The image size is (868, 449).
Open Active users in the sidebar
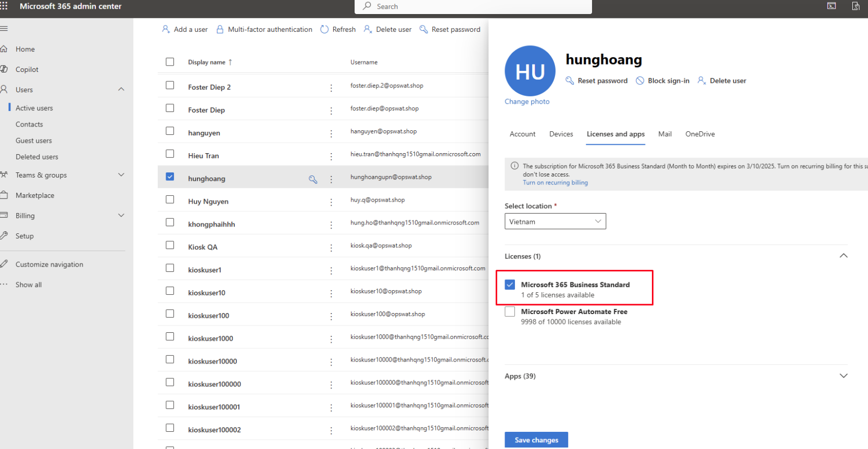point(34,108)
